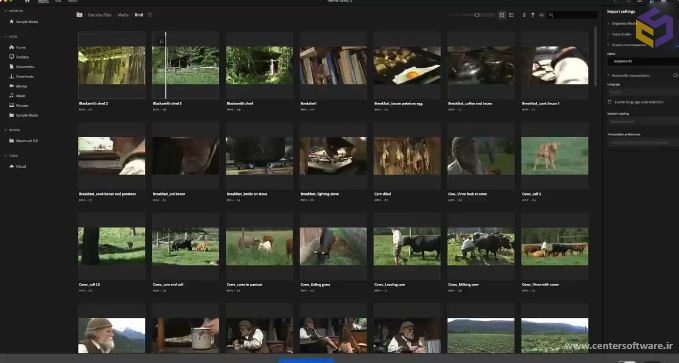Screen dimensions: 679x363
Task: Open starred Sample Media favorite
Action: click(24, 21)
